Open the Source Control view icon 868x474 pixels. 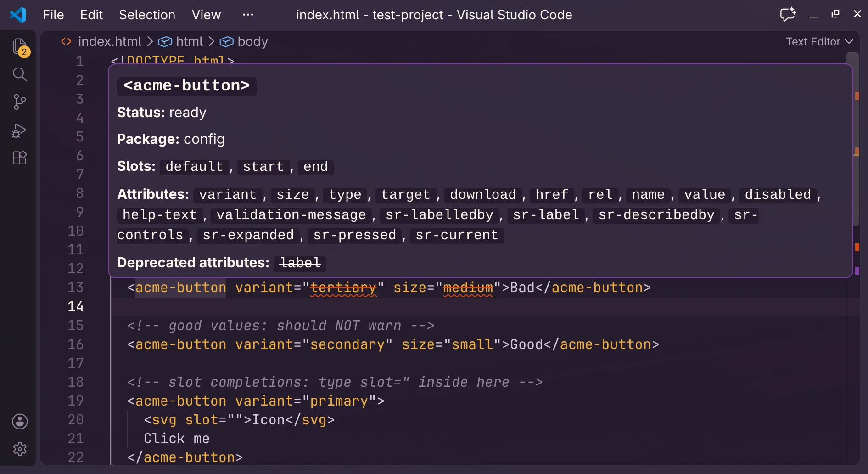pos(20,102)
